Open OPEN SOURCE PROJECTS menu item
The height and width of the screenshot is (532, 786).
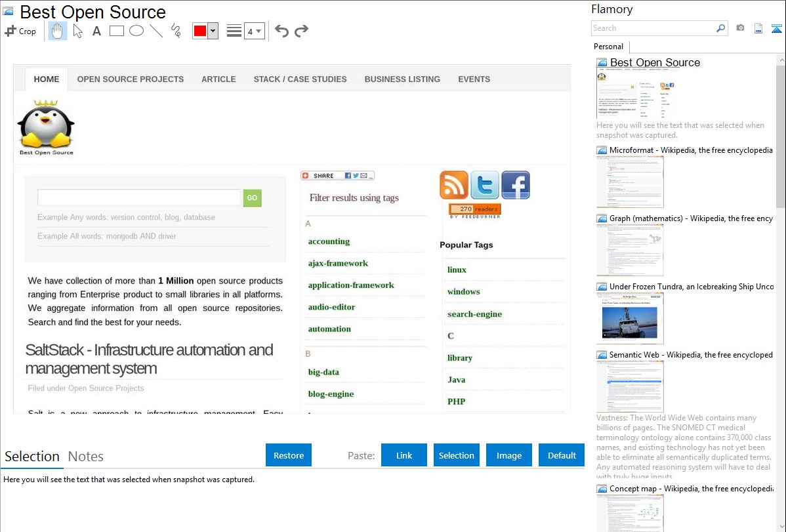[131, 79]
